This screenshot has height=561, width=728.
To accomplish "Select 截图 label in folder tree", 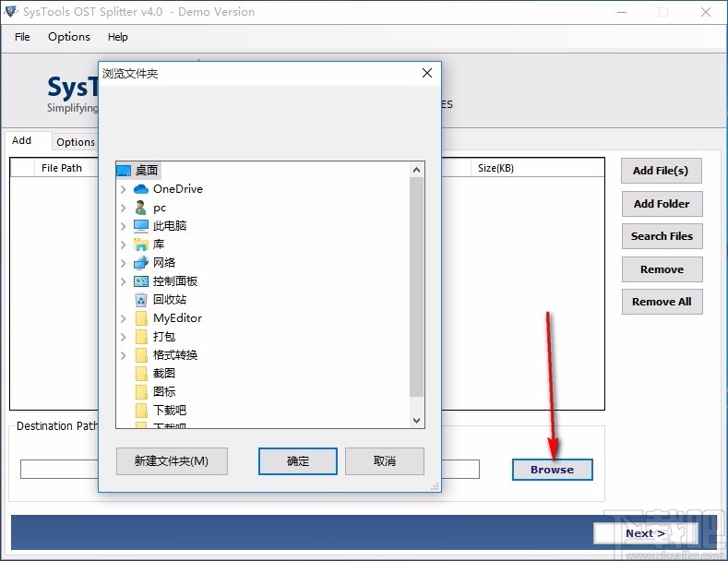I will click(x=164, y=374).
